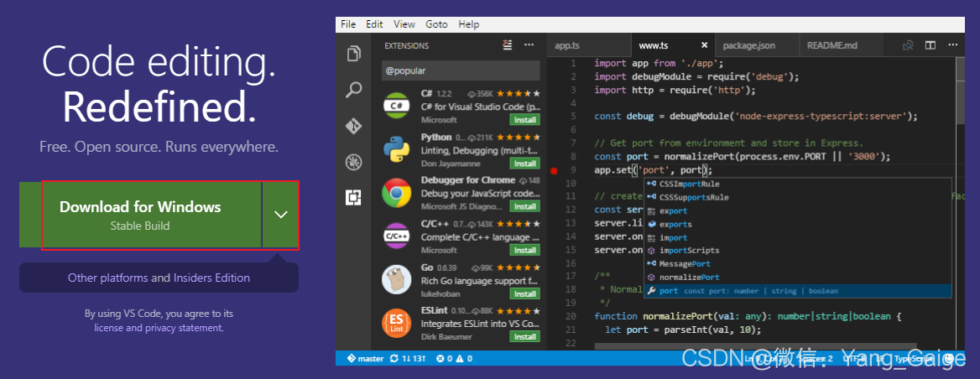Screen dimensions: 980x379
Task: Click the C# extension logo
Action: 397,106
